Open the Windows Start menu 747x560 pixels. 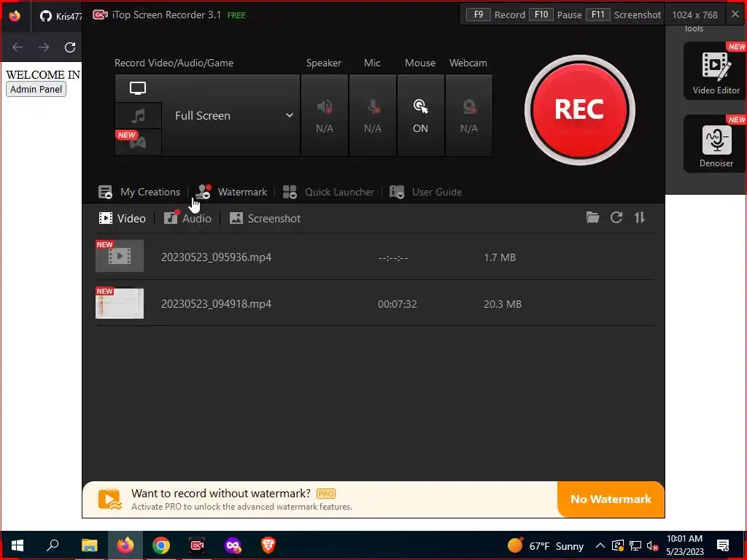18,545
